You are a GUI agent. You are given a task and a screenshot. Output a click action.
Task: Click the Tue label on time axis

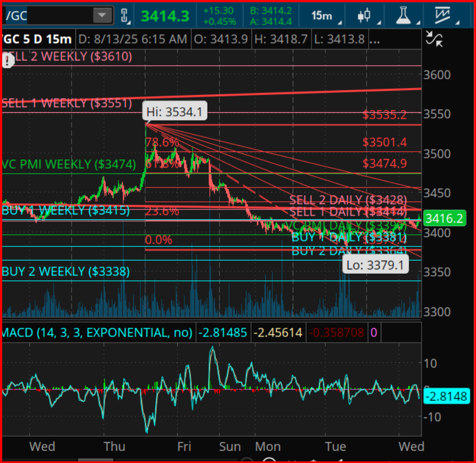point(335,447)
